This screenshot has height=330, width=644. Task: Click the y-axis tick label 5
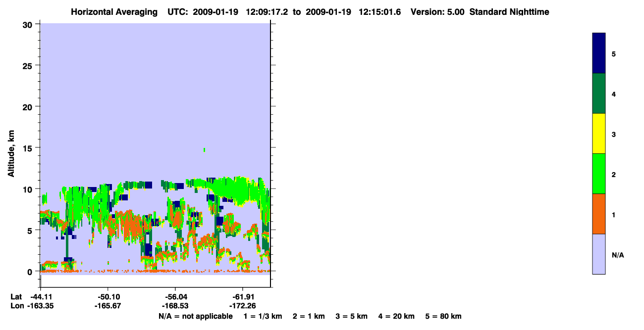click(31, 231)
